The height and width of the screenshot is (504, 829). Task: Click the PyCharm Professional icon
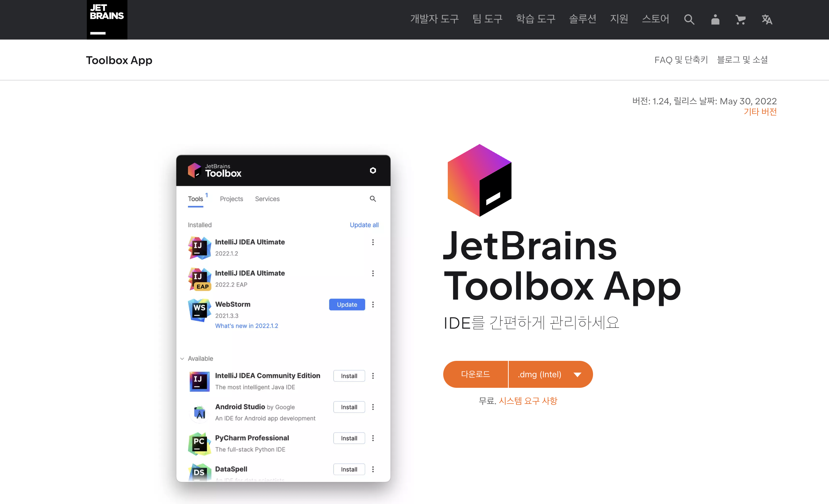pyautogui.click(x=199, y=444)
